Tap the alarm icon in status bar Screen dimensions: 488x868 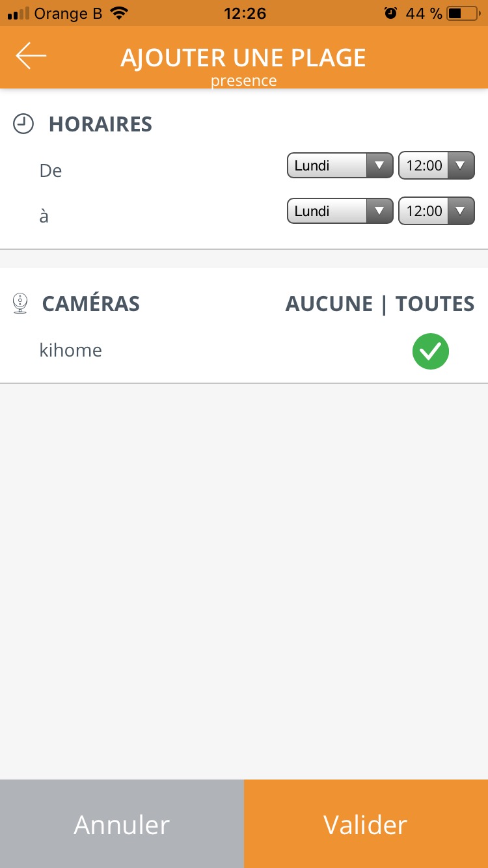pos(390,13)
